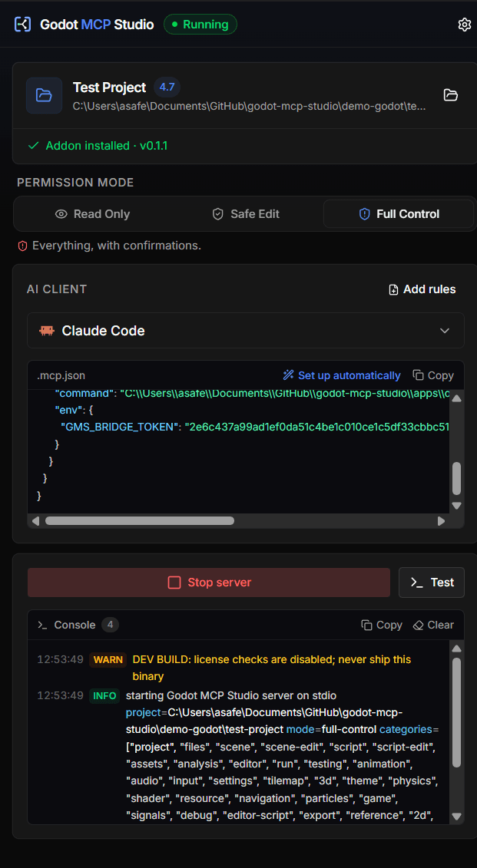
Task: Click the console scrollbar up arrow
Action: [456, 649]
